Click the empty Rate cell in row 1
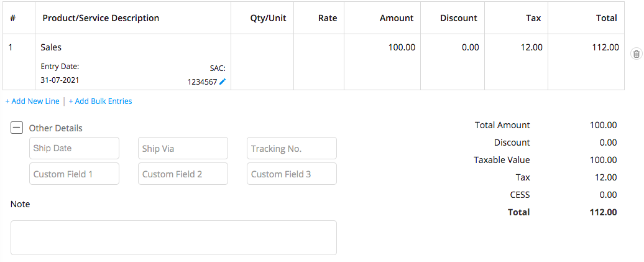Image resolution: width=644 pixels, height=262 pixels. (318, 62)
